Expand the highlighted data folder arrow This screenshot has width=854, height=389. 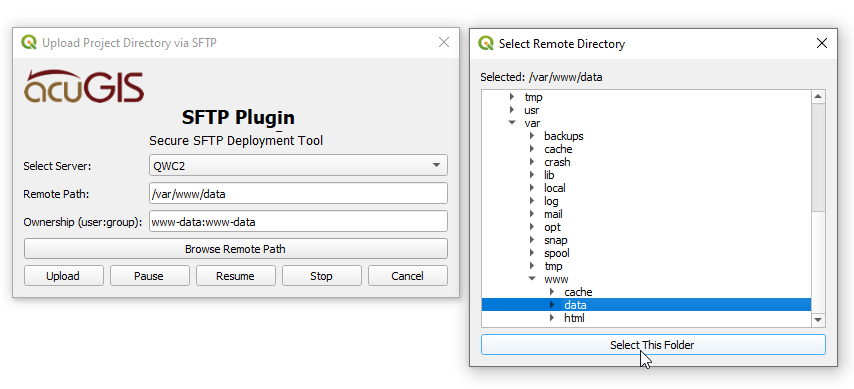552,305
